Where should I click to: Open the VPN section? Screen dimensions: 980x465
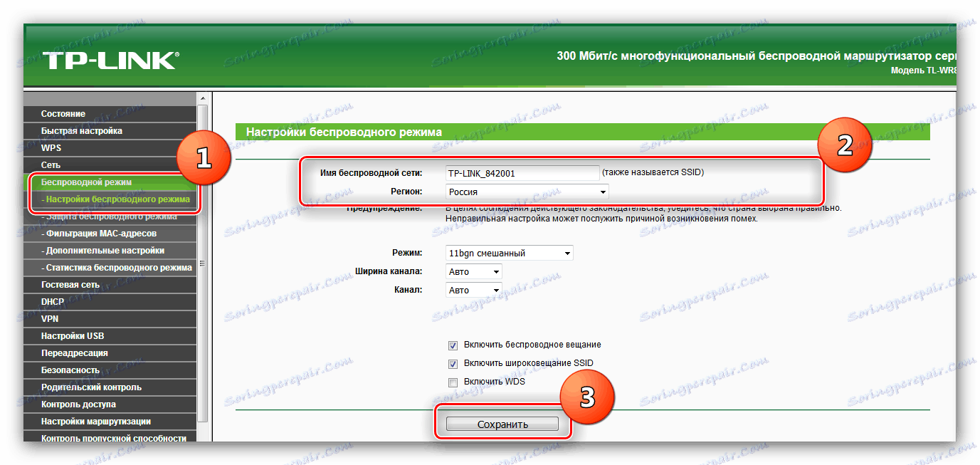[110, 319]
